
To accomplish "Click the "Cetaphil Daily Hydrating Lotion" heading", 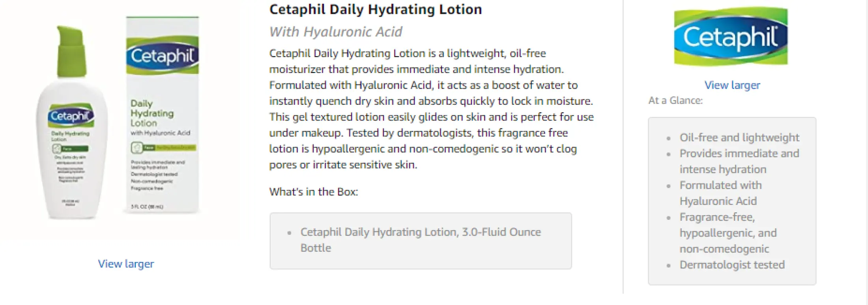I will click(375, 9).
